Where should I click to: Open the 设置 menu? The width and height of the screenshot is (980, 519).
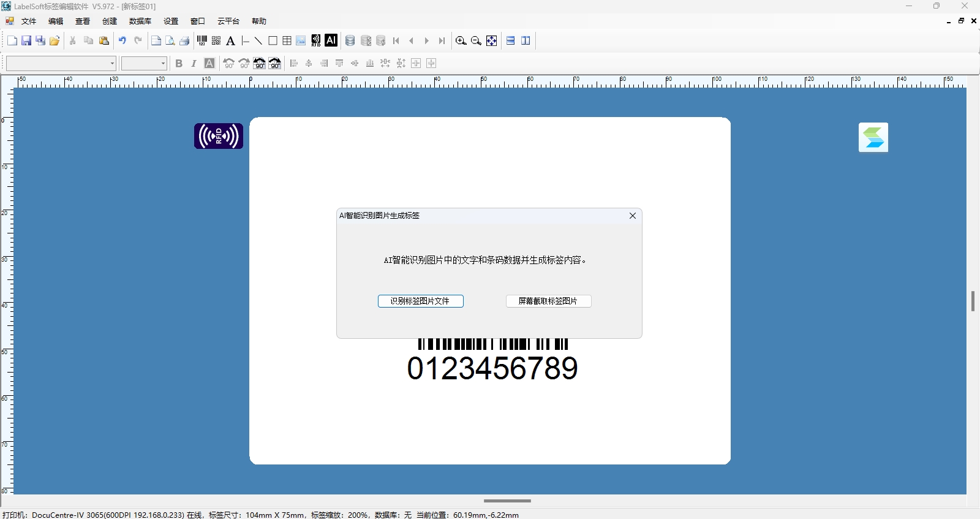(171, 21)
